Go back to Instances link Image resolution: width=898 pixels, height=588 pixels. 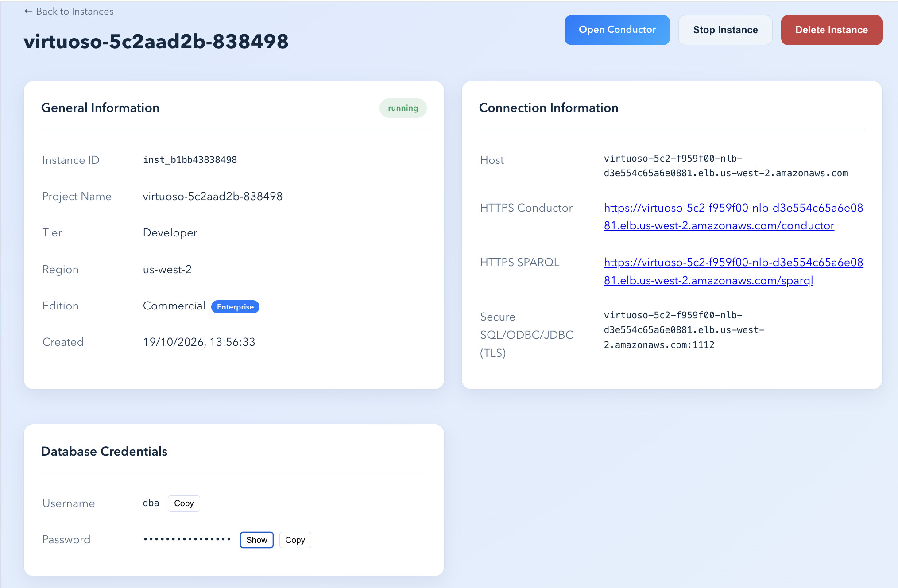coord(69,12)
